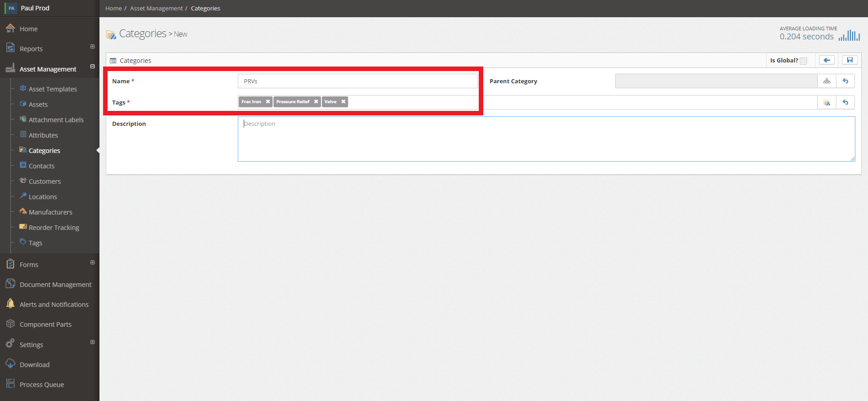The image size is (868, 401).
Task: Expand the Reports menu
Action: pos(92,47)
